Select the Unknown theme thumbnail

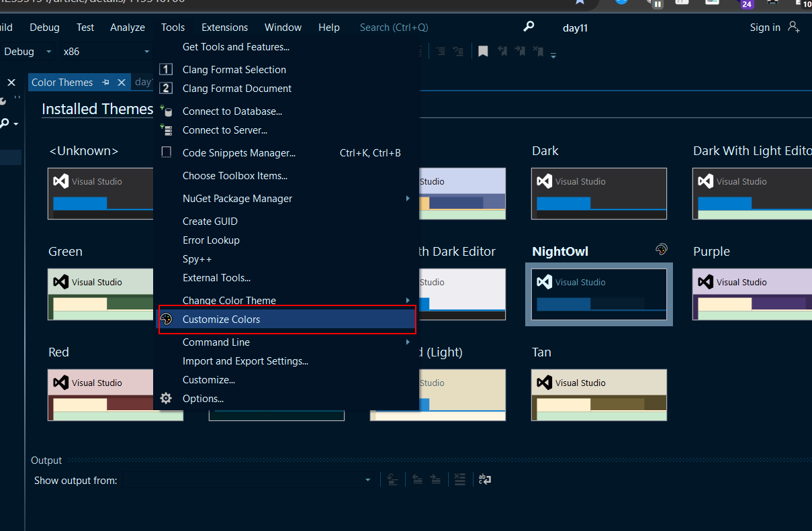[x=101, y=193]
